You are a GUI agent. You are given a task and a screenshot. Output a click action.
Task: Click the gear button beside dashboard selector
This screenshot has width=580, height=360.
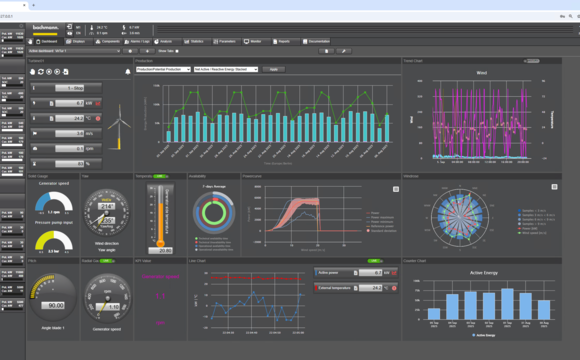(x=130, y=51)
